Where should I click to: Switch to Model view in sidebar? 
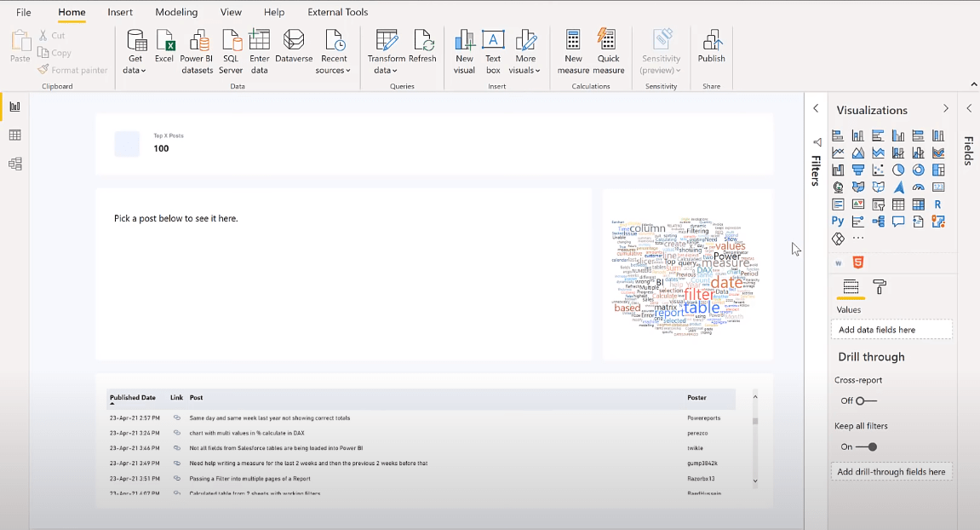pyautogui.click(x=15, y=164)
